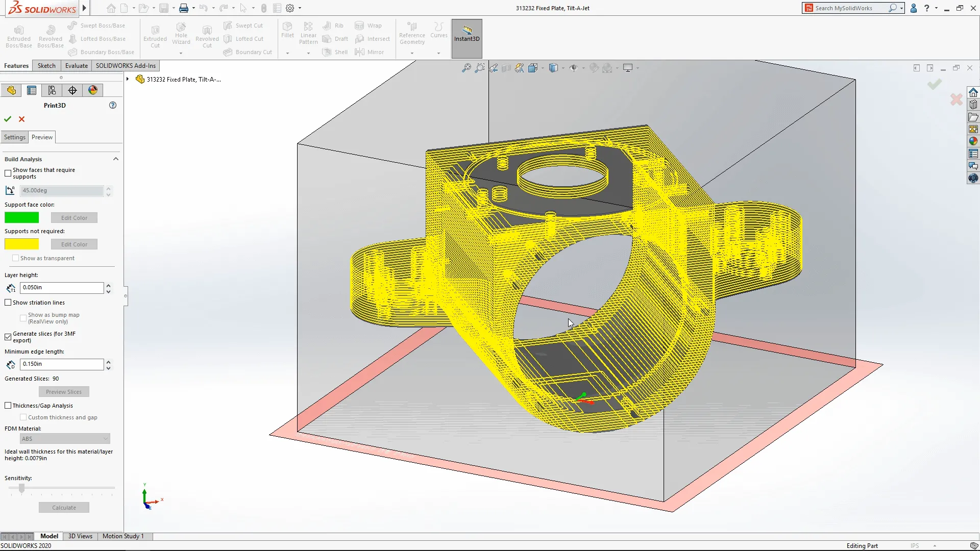This screenshot has width=980, height=551.
Task: Toggle Show striation lines
Action: [x=8, y=302]
